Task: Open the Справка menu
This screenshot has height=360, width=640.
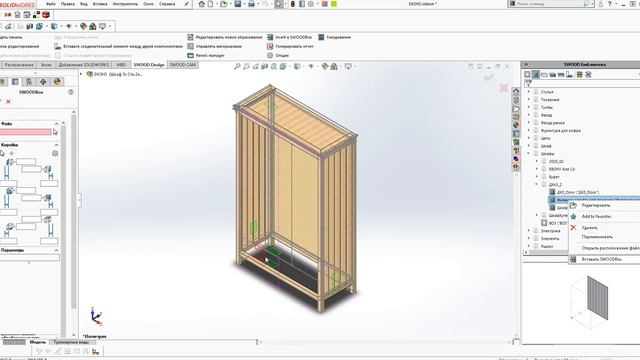Action: point(167,4)
